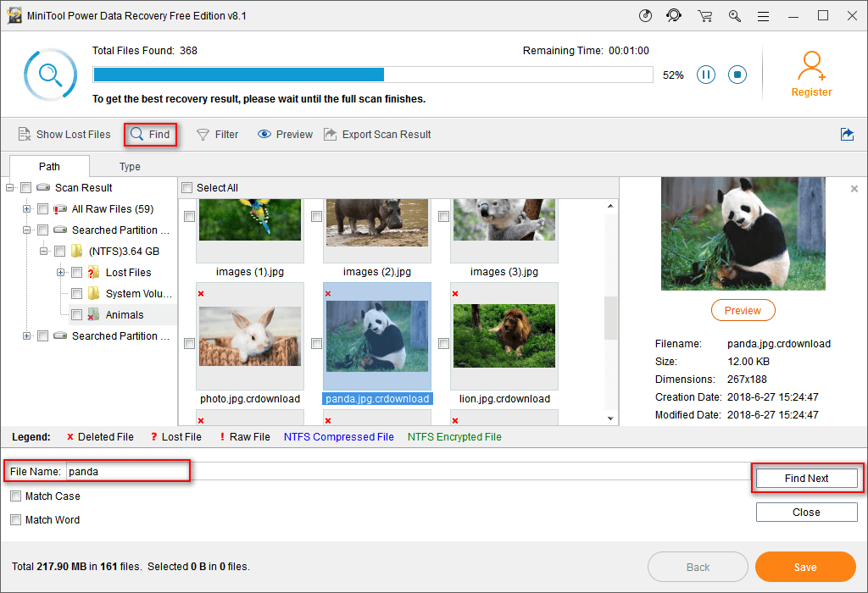Click the Register user icon
The image size is (868, 593).
tap(811, 66)
